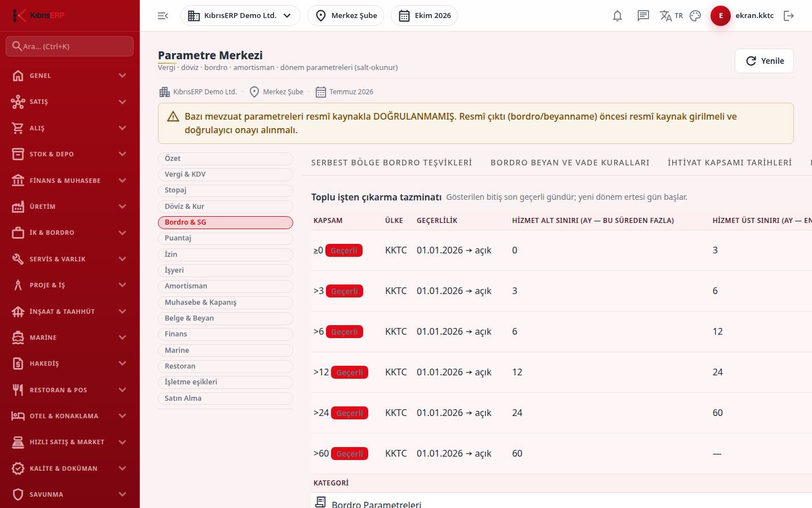
Task: Click the KıbrısERP logo
Action: [38, 15]
